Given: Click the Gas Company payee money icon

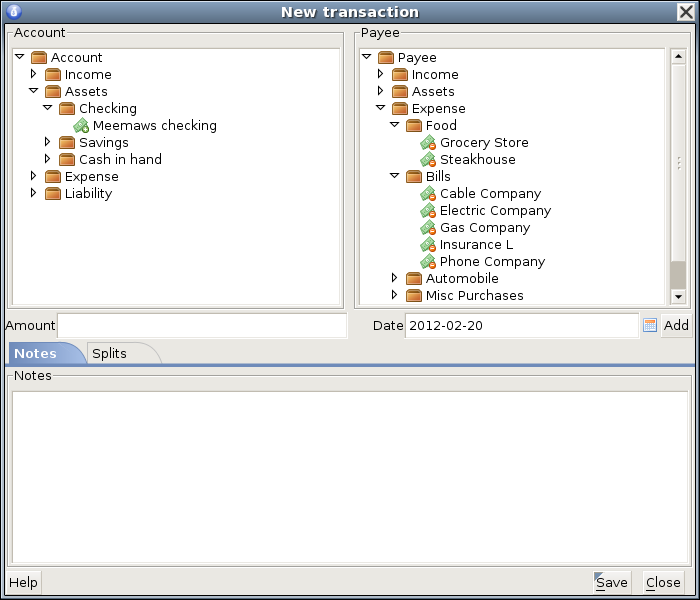Looking at the screenshot, I should click(428, 228).
